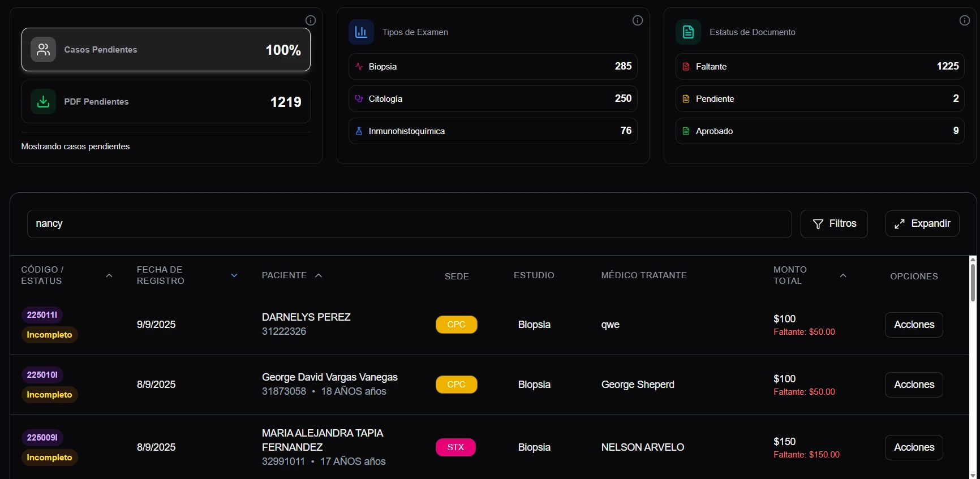Click Incompleto badge for case 225011I
980x479 pixels.
tap(50, 335)
